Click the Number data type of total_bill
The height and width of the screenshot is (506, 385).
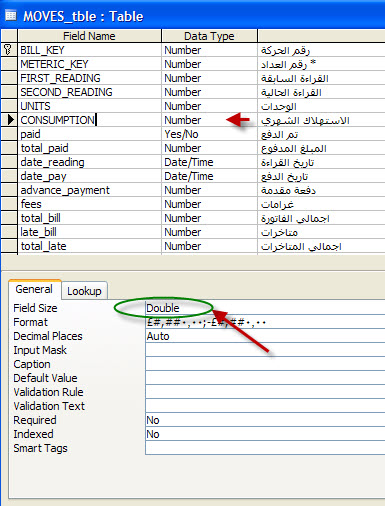[x=209, y=218]
